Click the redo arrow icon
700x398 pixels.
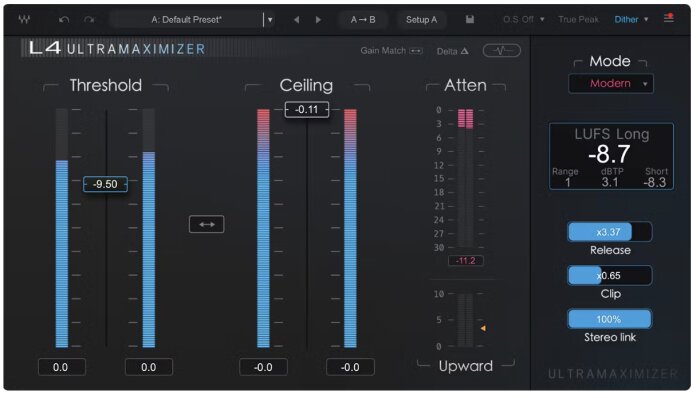[x=89, y=20]
